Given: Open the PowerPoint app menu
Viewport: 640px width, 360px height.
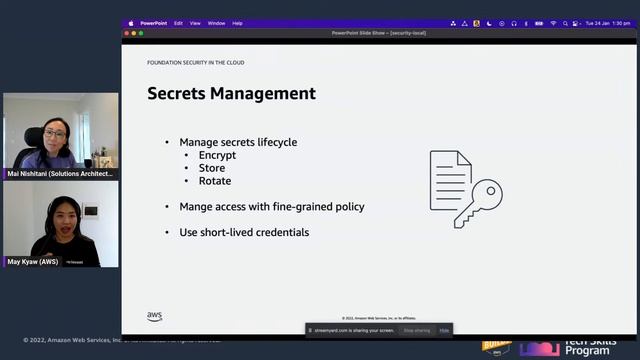Looking at the screenshot, I should (153, 24).
